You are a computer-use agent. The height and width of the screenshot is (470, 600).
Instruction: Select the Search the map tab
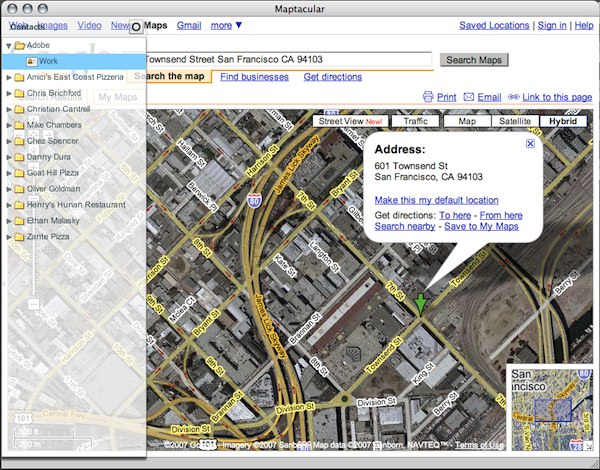point(169,76)
